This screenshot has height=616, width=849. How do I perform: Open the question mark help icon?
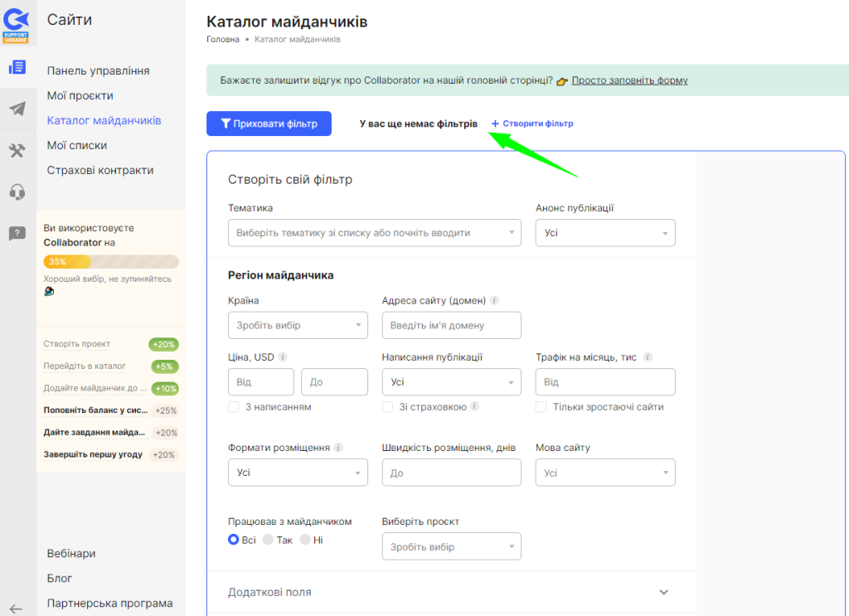tap(17, 234)
